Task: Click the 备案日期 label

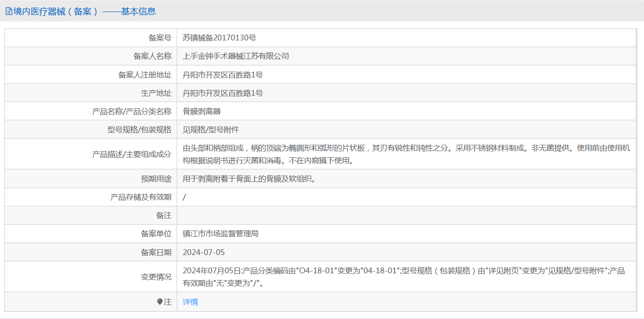Action: pyautogui.click(x=156, y=252)
